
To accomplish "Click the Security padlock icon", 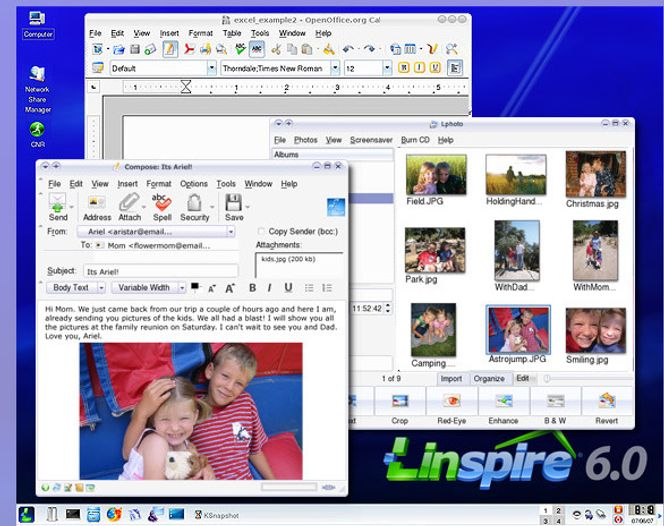I will click(x=194, y=202).
